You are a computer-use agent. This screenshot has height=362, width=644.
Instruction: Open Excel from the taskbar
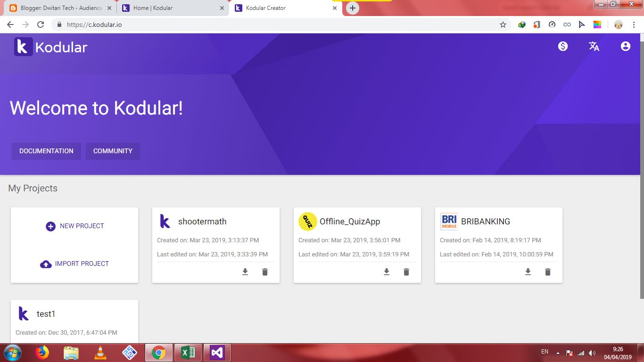click(x=188, y=352)
